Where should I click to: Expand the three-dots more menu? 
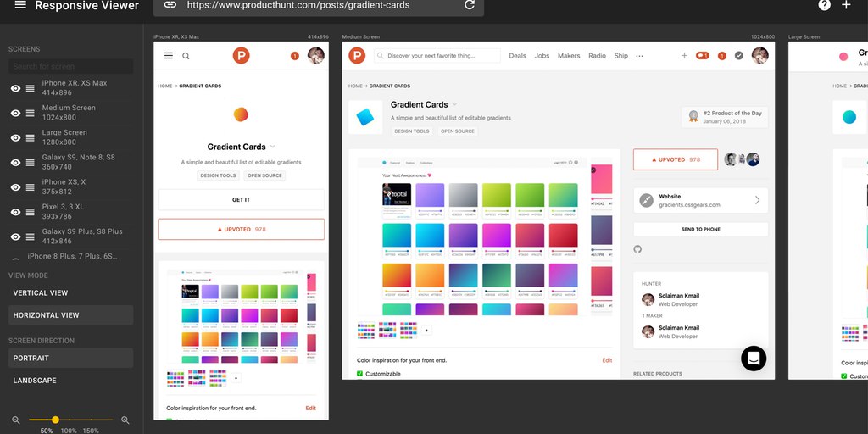[x=639, y=56]
